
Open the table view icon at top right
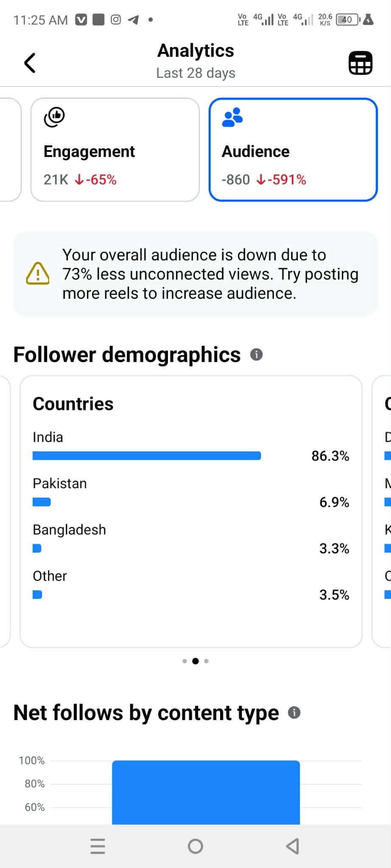pos(360,63)
